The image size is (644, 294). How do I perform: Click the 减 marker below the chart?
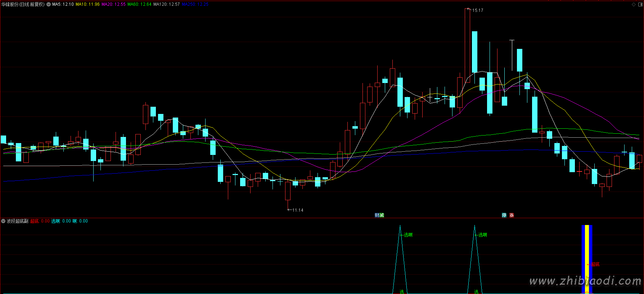382,215
